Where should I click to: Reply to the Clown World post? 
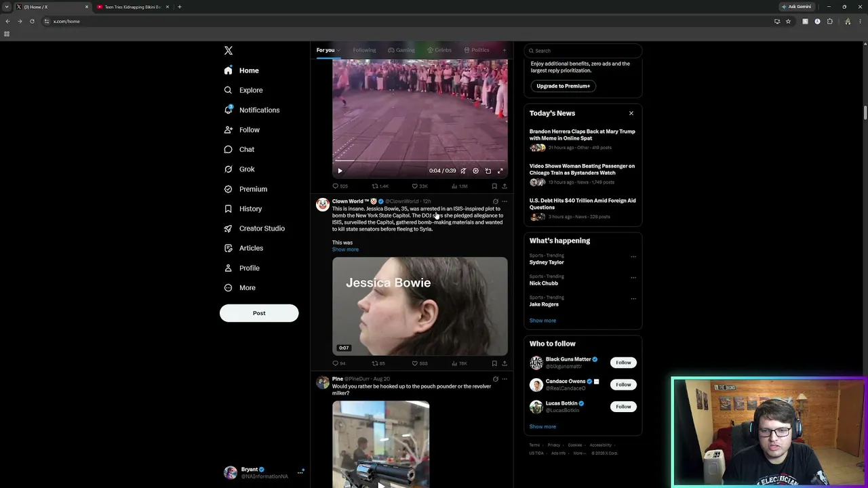pyautogui.click(x=339, y=364)
